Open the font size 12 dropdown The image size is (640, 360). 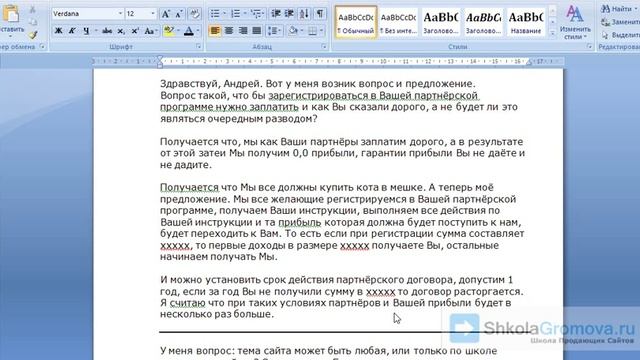[153, 14]
